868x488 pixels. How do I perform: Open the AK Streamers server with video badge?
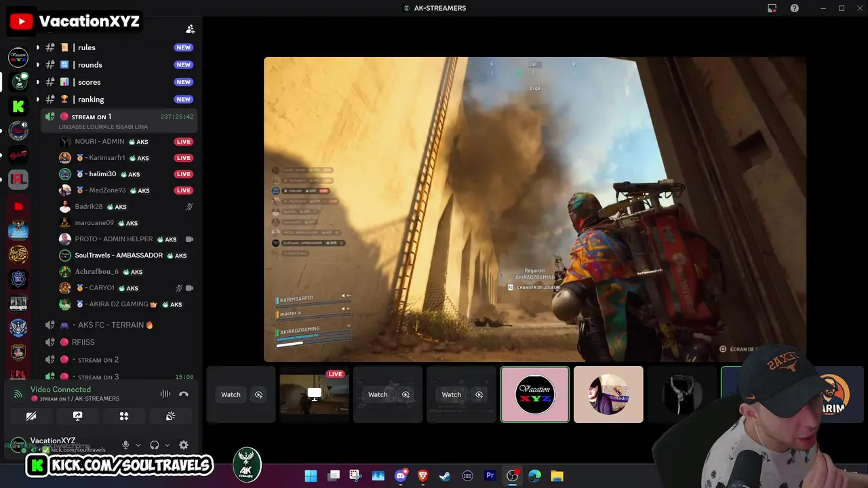pos(18,82)
